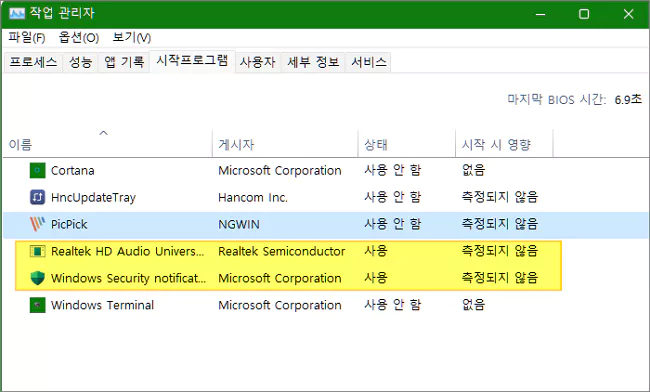
Task: Click 없음 impact in Windows Terminal row
Action: [473, 305]
